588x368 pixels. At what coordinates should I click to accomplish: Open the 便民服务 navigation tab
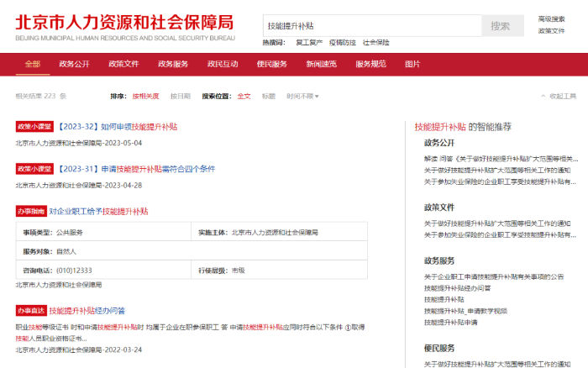pos(272,64)
